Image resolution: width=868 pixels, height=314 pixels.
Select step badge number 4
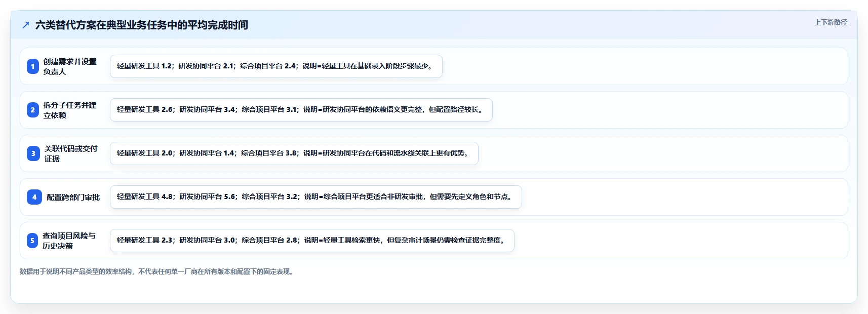(34, 197)
